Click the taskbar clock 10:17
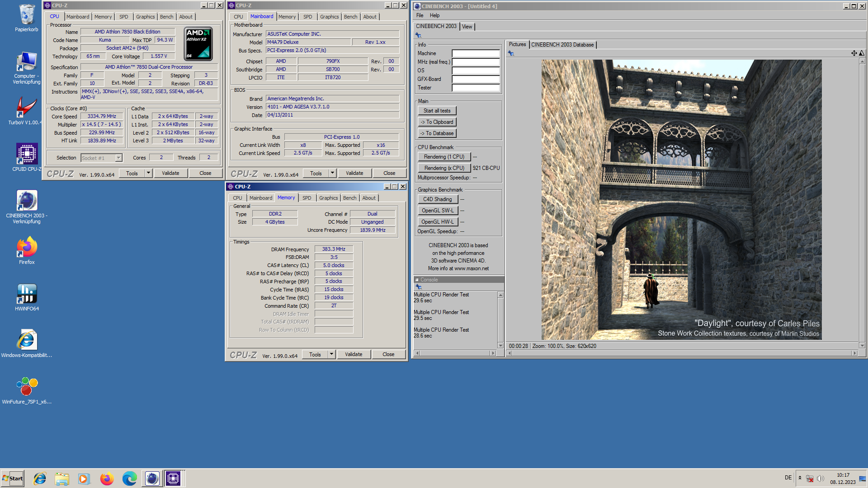The image size is (868, 488). tap(843, 475)
